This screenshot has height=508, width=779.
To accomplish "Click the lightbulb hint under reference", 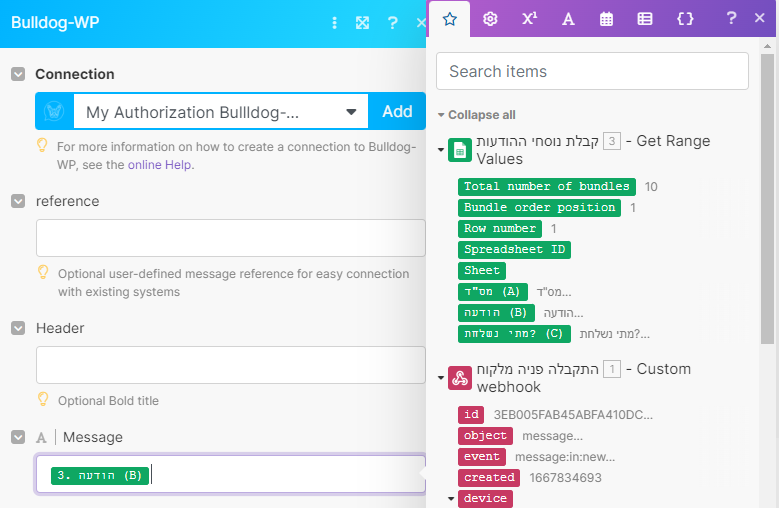I will pyautogui.click(x=43, y=272).
